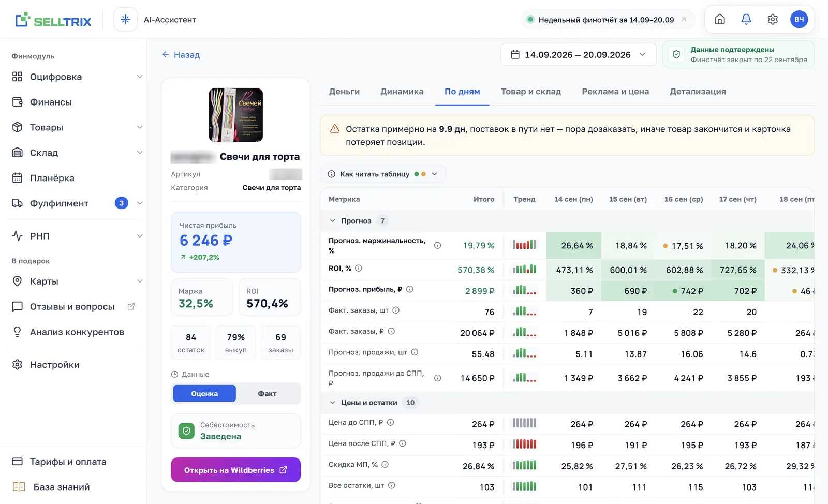This screenshot has height=504, width=828.
Task: Switch to the Деньги tab
Action: (x=344, y=92)
